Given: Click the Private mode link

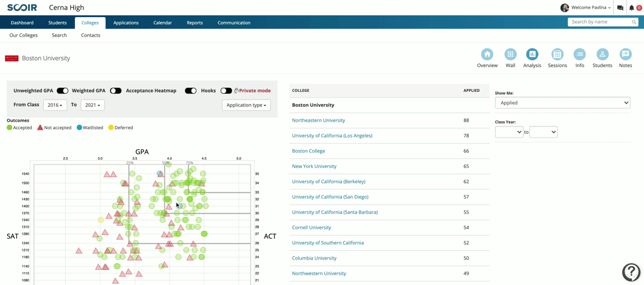Looking at the screenshot, I should tap(255, 91).
